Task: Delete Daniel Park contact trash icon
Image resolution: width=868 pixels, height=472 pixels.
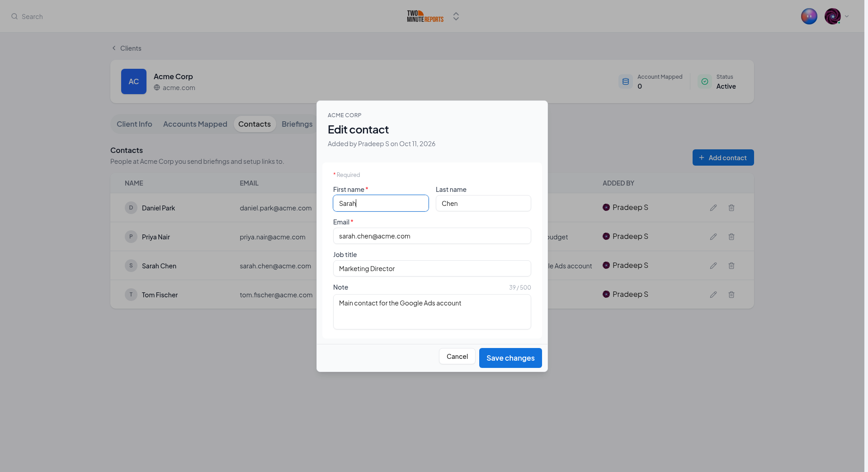Action: (x=731, y=208)
